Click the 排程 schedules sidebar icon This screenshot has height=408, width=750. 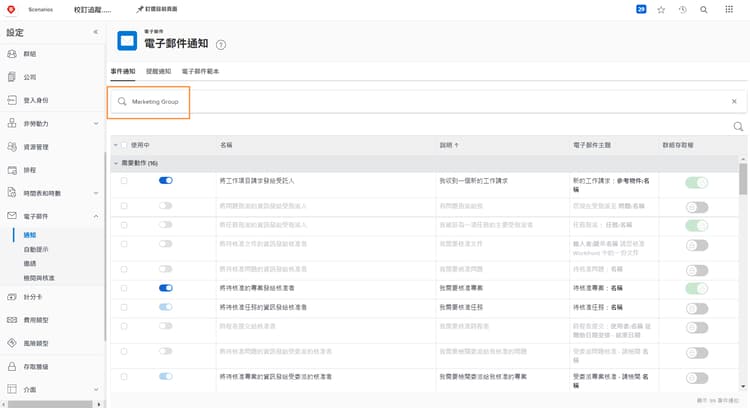[x=12, y=170]
